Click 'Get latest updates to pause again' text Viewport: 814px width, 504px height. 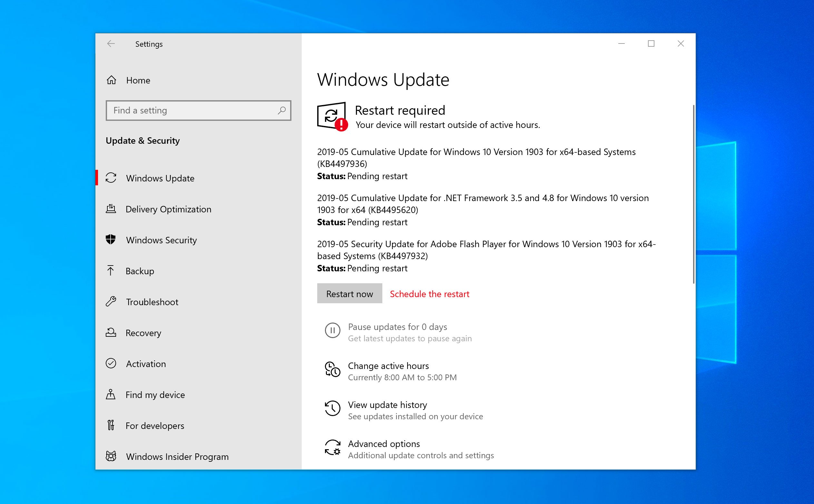click(x=410, y=338)
